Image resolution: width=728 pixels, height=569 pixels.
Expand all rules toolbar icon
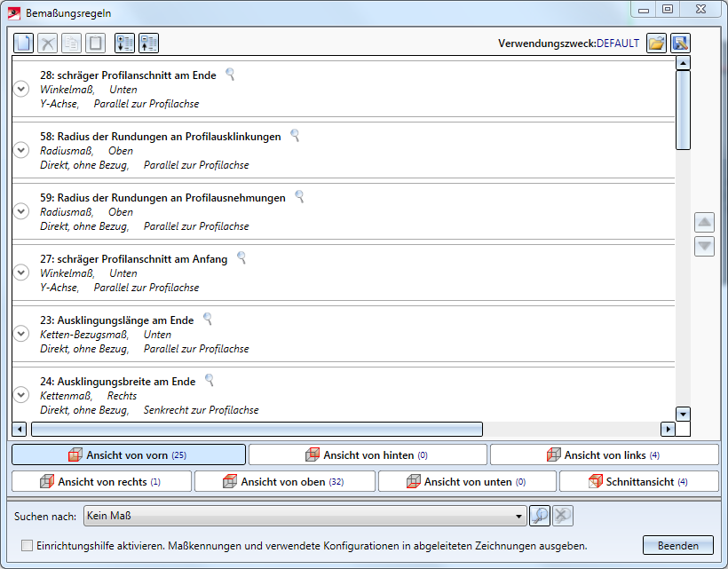point(124,43)
